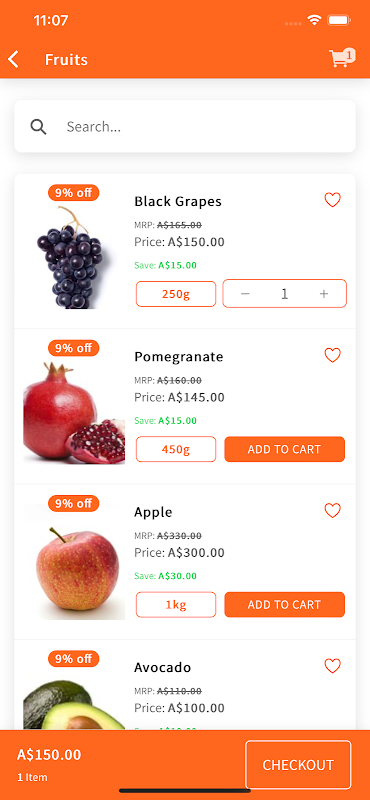Open the Black Grapes product image

[x=74, y=257]
